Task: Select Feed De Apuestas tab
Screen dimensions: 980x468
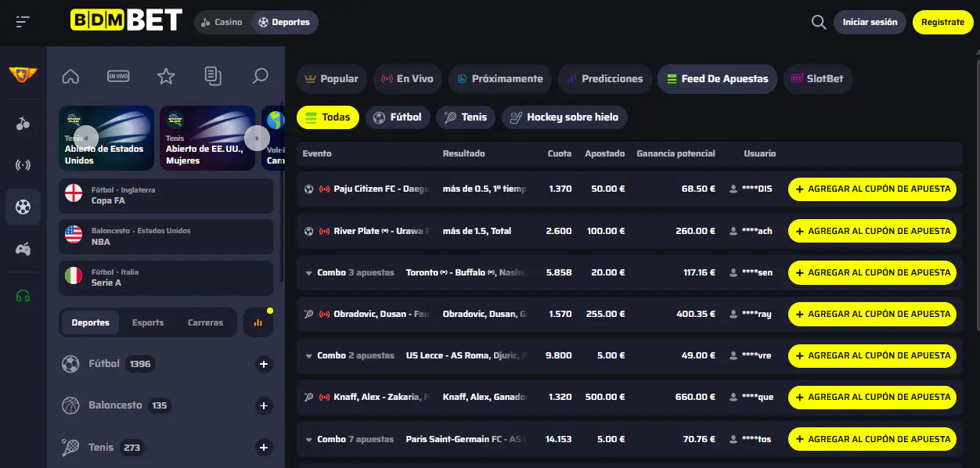Action: [x=717, y=79]
